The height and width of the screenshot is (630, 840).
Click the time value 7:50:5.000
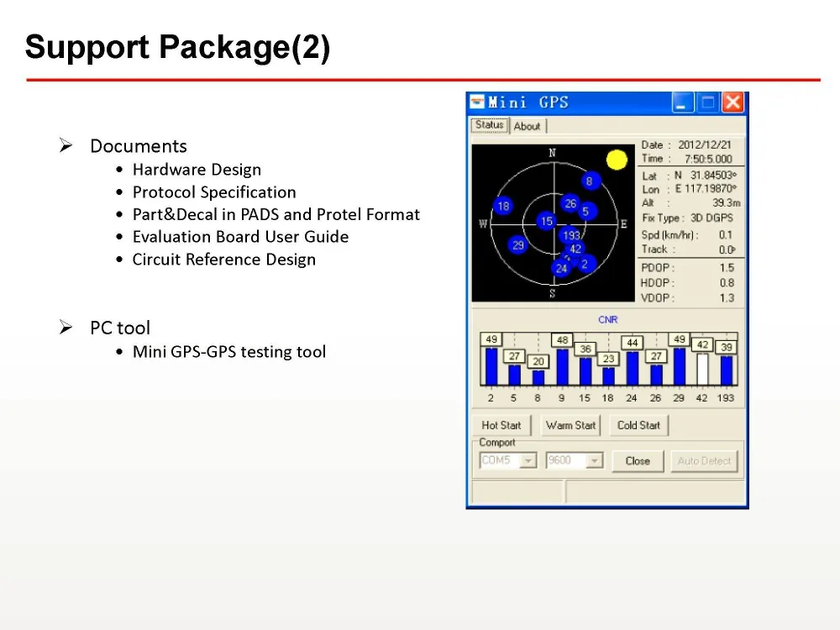[x=708, y=159]
